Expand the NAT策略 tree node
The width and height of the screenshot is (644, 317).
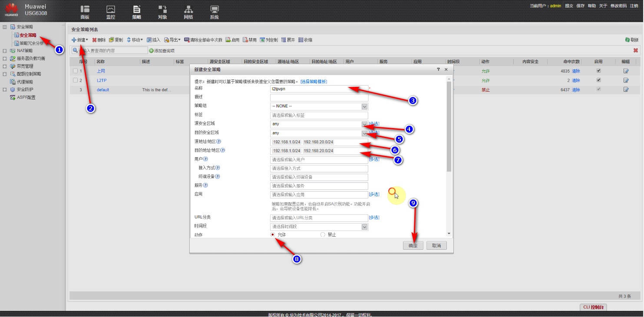pyautogui.click(x=5, y=51)
